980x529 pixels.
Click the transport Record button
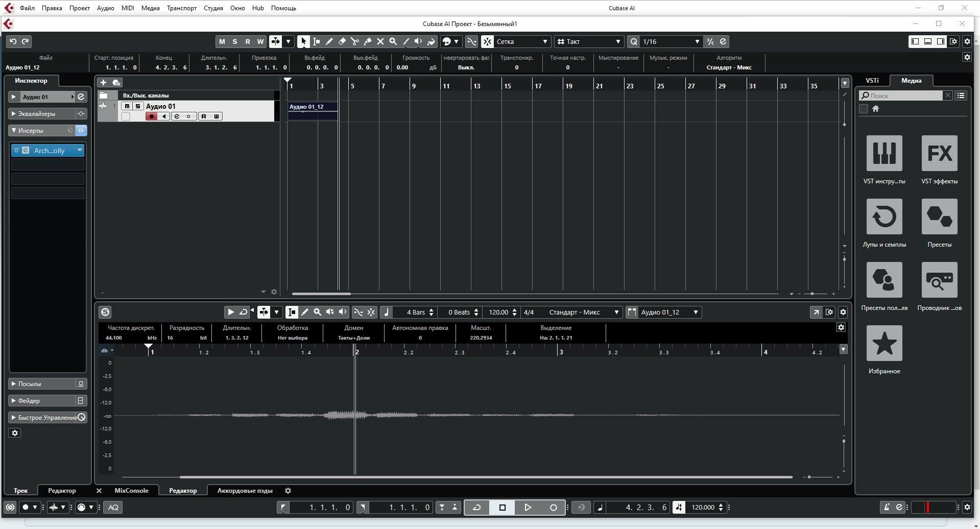click(553, 507)
